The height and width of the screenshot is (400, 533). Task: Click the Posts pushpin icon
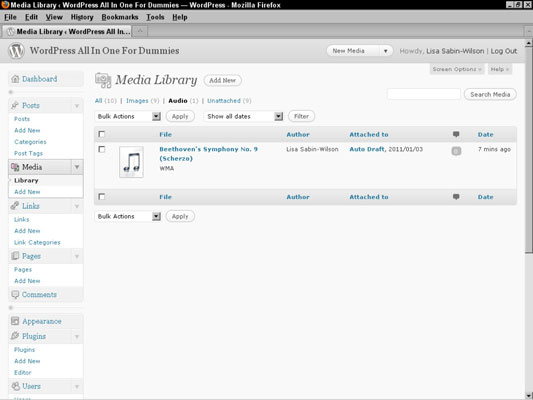(x=15, y=105)
